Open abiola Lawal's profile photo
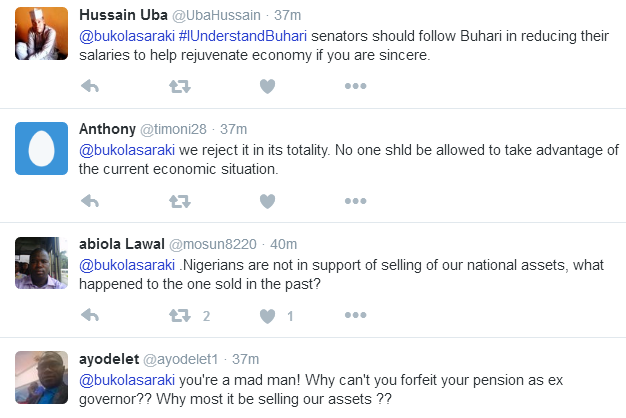This screenshot has width=626, height=418. pyautogui.click(x=42, y=264)
